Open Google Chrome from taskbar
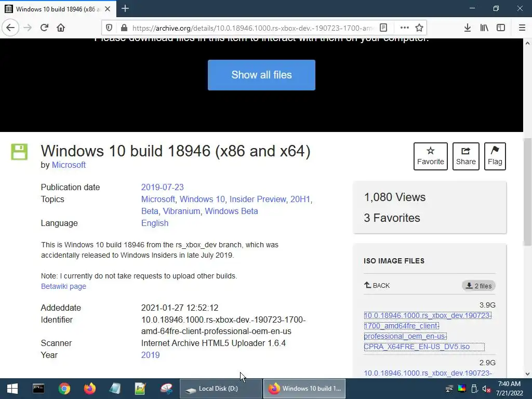 tap(64, 389)
